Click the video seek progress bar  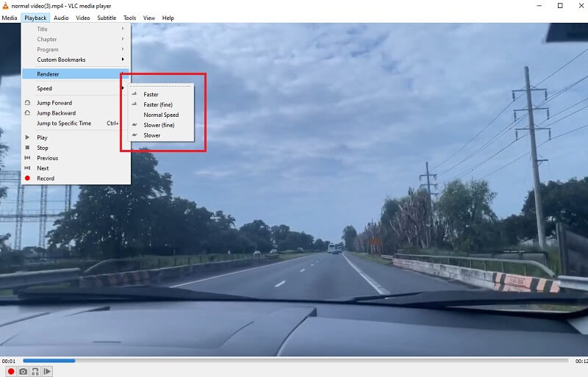[x=295, y=361]
